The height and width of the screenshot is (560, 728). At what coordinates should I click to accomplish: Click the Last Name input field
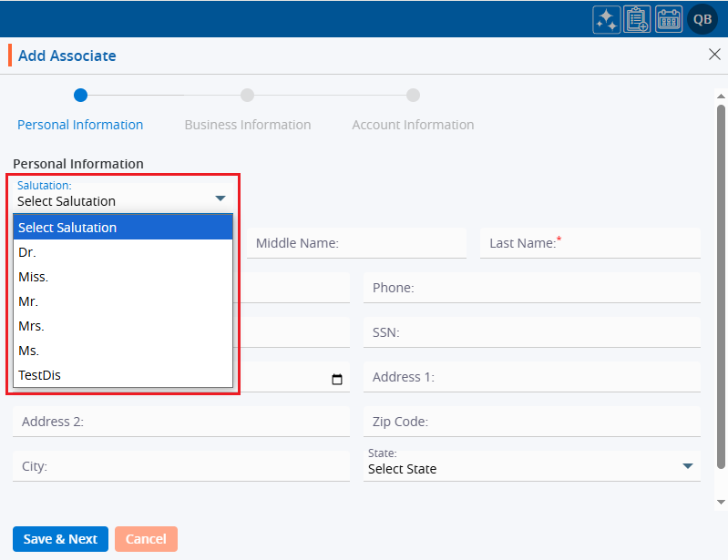(590, 243)
